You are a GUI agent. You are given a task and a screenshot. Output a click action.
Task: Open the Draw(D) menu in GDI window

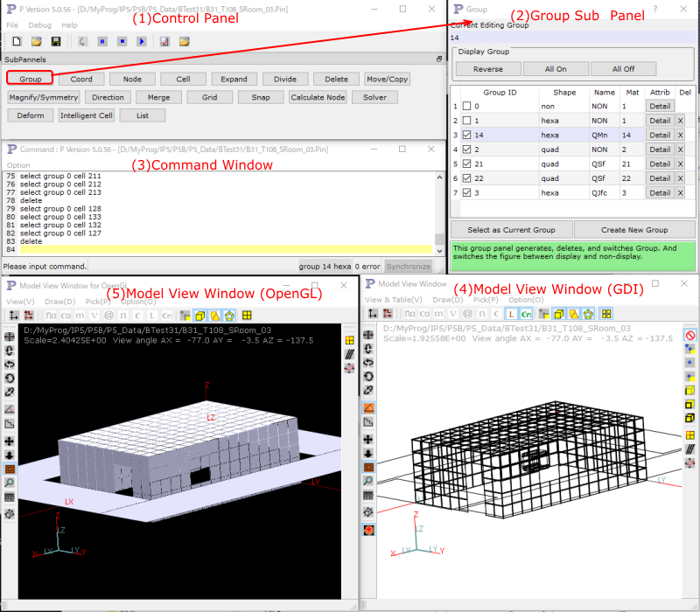(x=450, y=299)
